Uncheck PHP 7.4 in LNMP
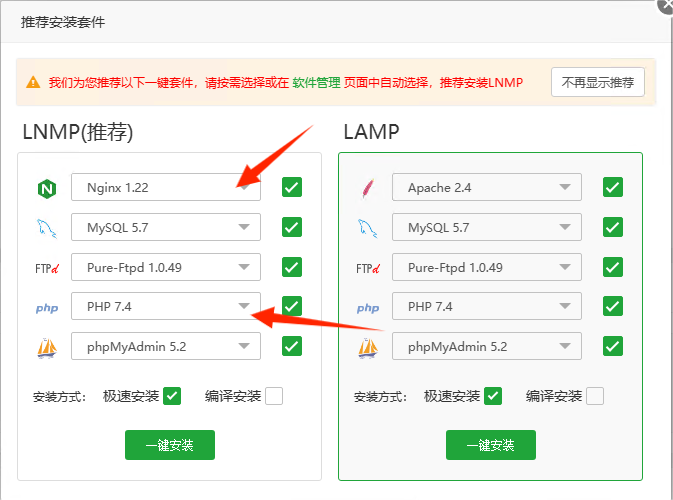The height and width of the screenshot is (500, 673). click(292, 306)
